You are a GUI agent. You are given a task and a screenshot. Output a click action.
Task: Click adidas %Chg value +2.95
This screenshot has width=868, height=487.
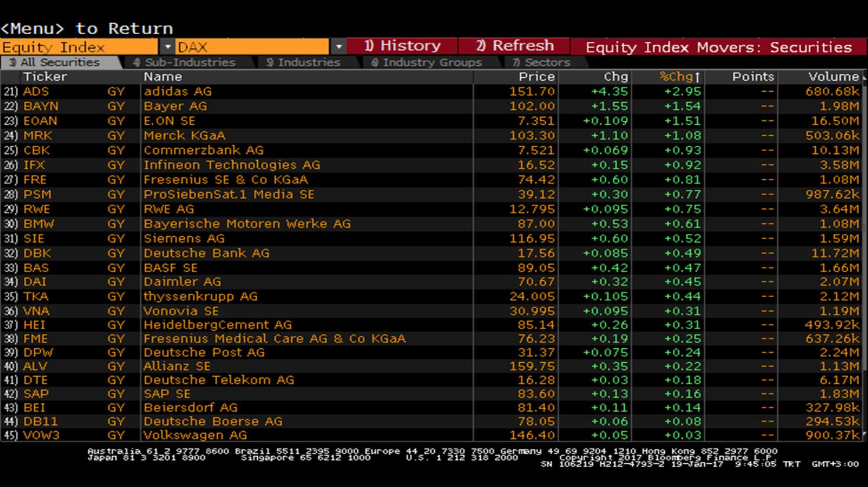683,91
